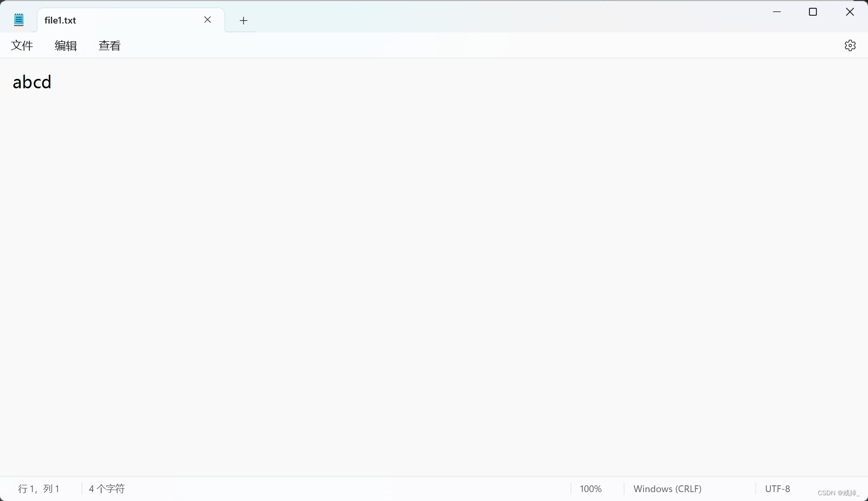Open the 编辑 menu

point(66,45)
